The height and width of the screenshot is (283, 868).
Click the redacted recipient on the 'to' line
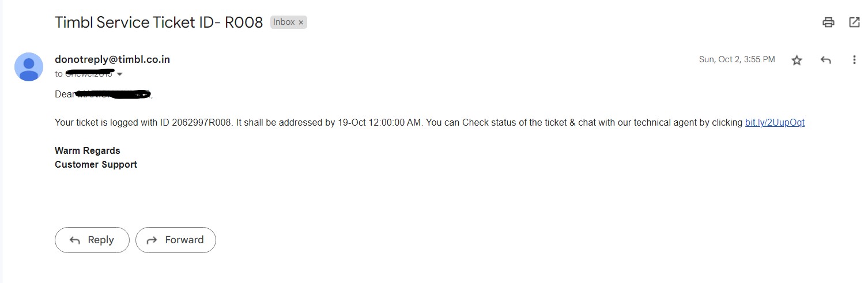89,73
